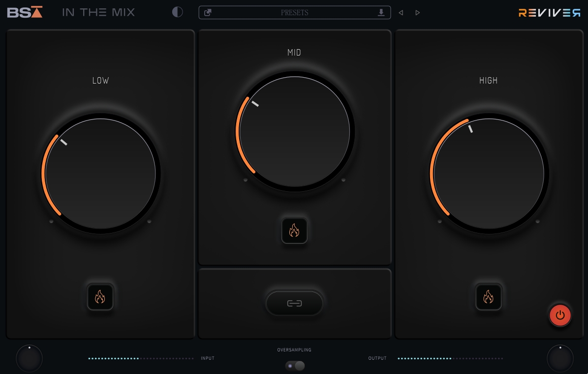Click the OUTPUT level meter

[x=450, y=358]
